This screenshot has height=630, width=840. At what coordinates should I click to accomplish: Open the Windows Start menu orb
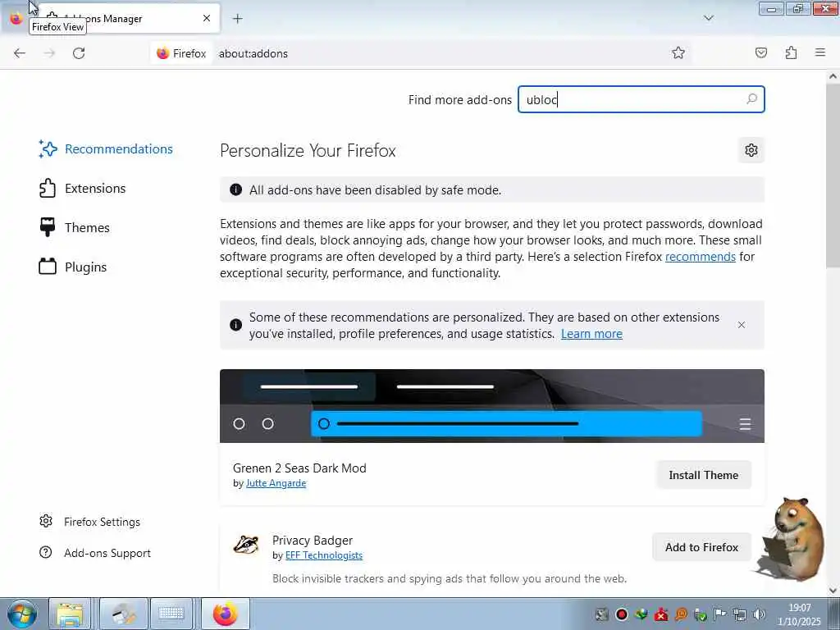click(22, 614)
